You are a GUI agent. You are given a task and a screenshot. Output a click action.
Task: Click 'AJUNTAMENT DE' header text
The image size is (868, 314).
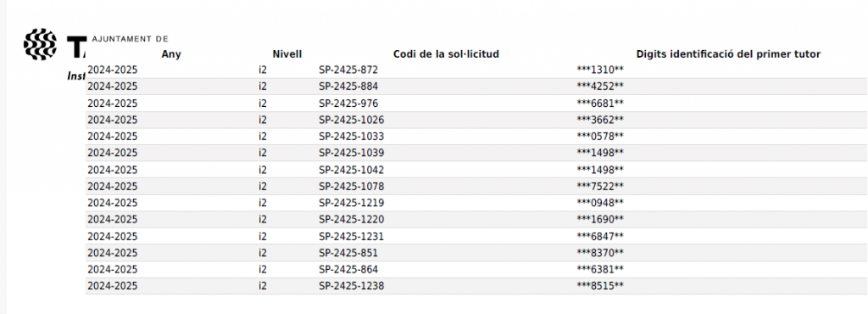tap(130, 39)
